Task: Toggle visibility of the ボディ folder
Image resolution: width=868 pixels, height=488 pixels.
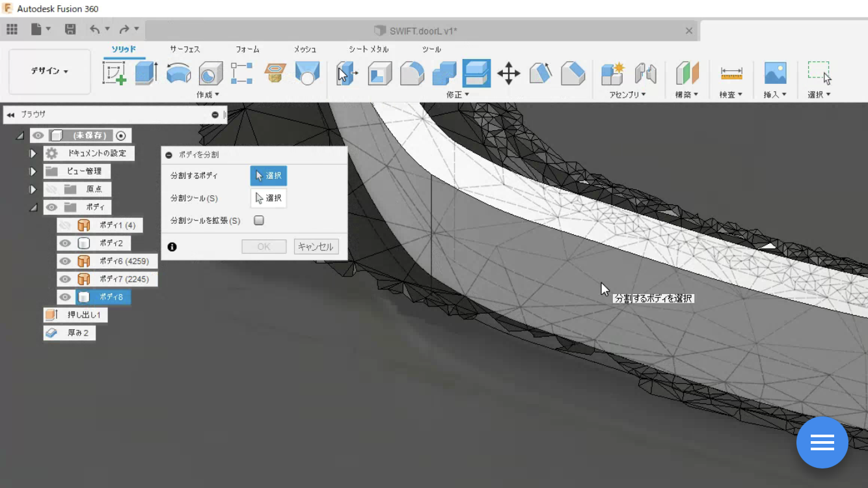Action: pos(51,207)
